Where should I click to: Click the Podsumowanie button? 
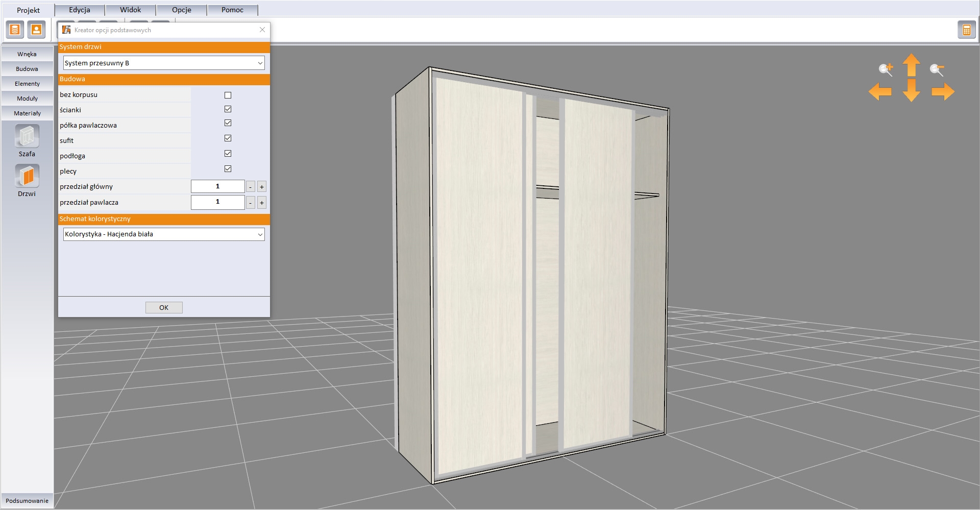click(x=27, y=501)
